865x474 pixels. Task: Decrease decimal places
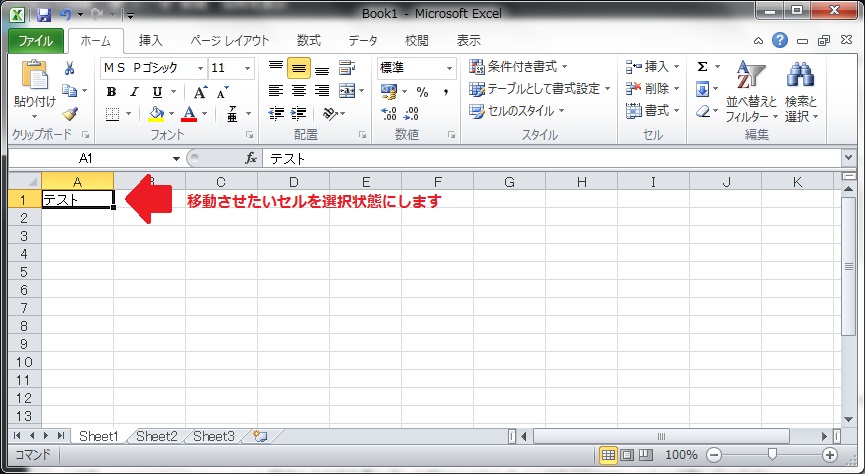pos(412,114)
